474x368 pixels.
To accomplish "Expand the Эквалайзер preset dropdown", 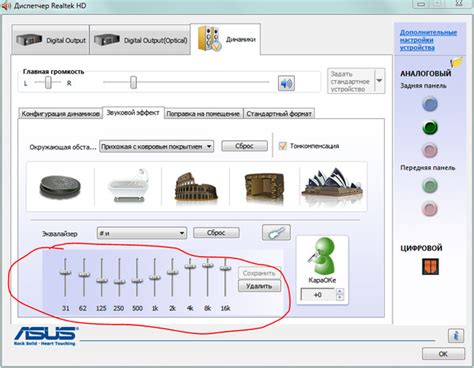I will pos(142,233).
